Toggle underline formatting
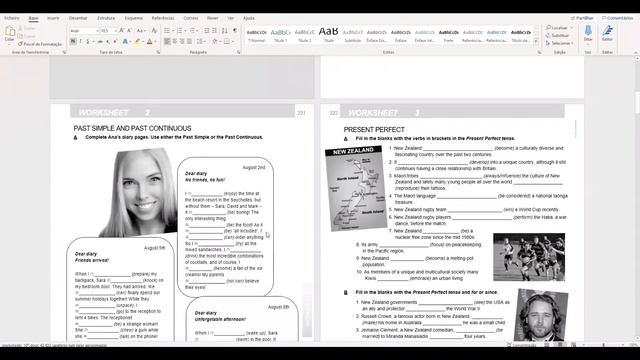Screen dimensions: 640x360 [x=87, y=41]
